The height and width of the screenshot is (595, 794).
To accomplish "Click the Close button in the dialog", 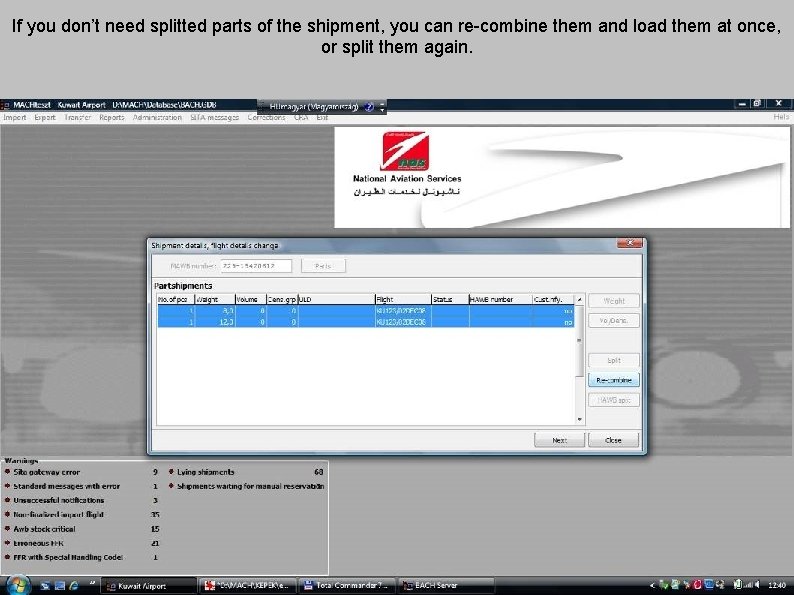I will pos(613,440).
